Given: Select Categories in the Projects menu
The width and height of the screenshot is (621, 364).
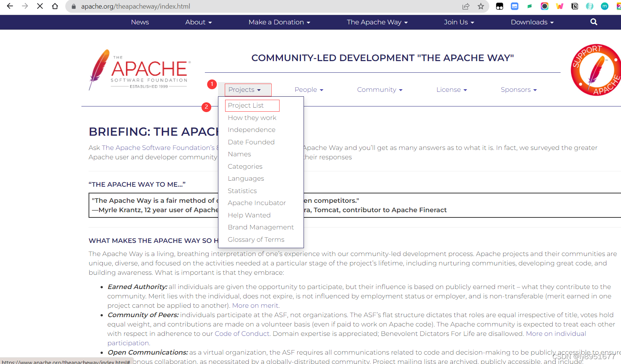Looking at the screenshot, I should pos(245,166).
